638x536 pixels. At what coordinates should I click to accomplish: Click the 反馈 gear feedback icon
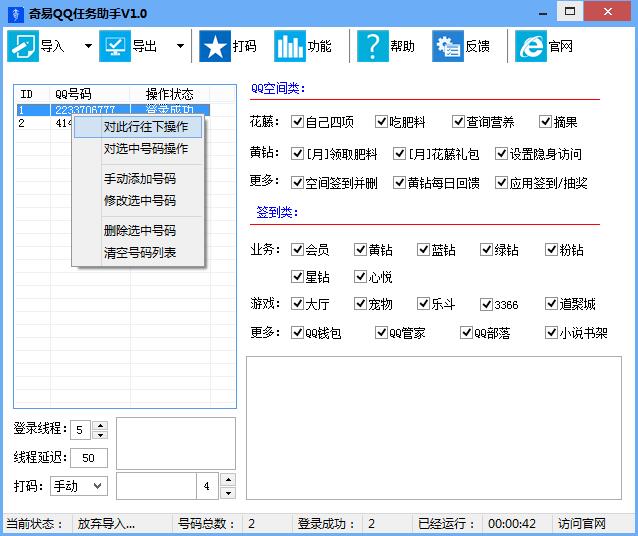pos(447,47)
